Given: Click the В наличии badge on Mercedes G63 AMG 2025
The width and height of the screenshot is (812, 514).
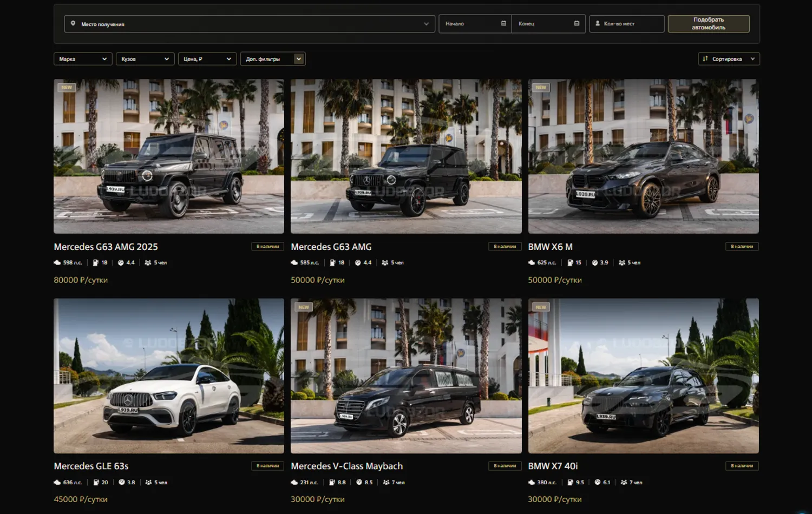Looking at the screenshot, I should tap(267, 247).
